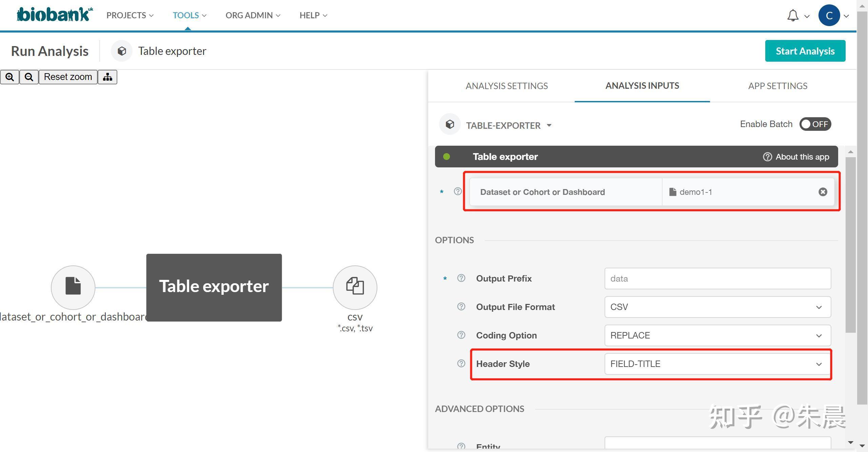Click the workflow hierarchy layout icon
The image size is (868, 452).
point(107,77)
